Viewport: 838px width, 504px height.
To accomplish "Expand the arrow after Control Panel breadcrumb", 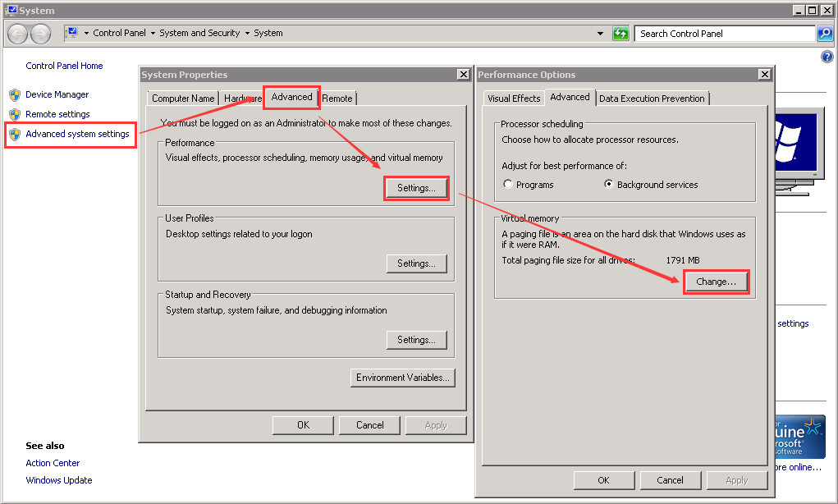I will coord(153,34).
